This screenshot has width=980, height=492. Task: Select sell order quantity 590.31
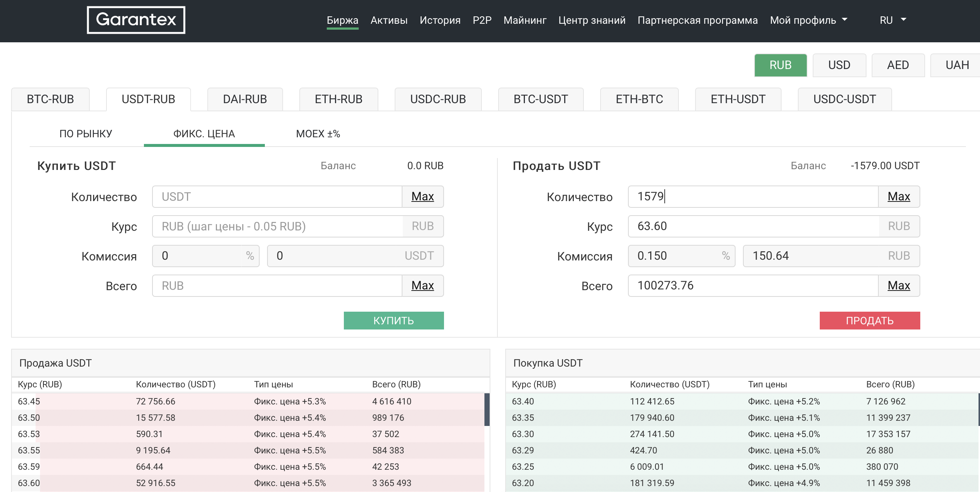click(x=149, y=434)
